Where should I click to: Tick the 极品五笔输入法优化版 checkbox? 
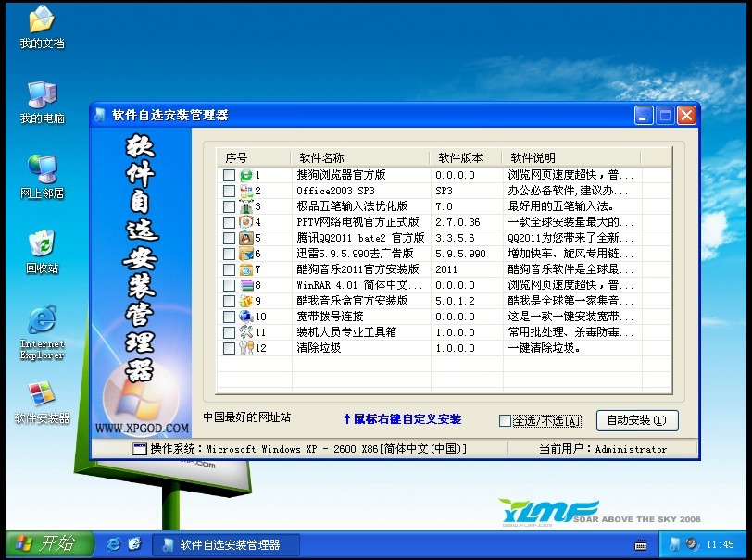[x=230, y=207]
